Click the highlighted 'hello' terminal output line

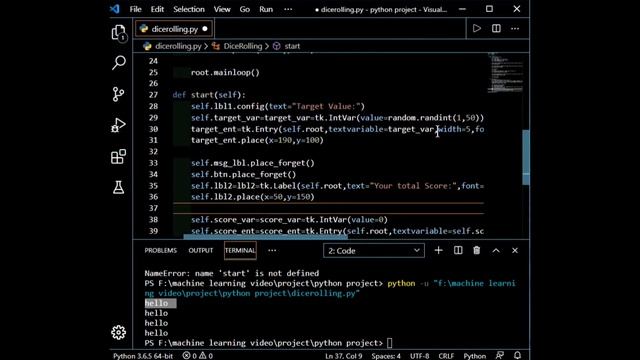160,303
